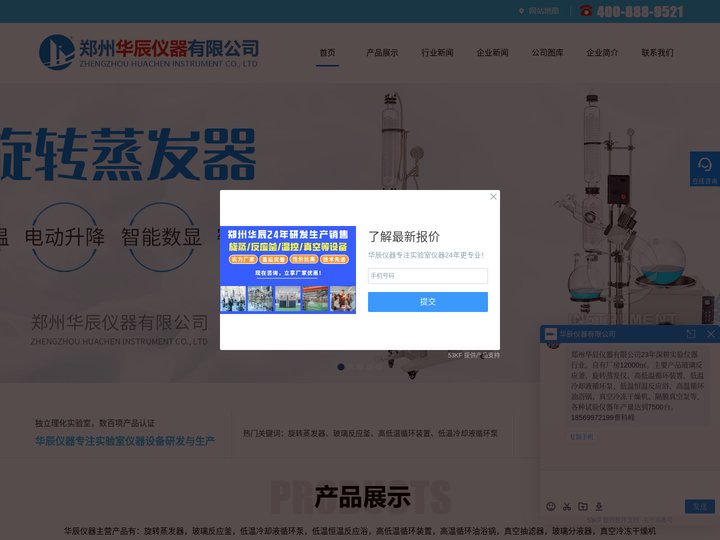Click the 智能数显 circle on banner
The image size is (720, 540).
pyautogui.click(x=161, y=237)
